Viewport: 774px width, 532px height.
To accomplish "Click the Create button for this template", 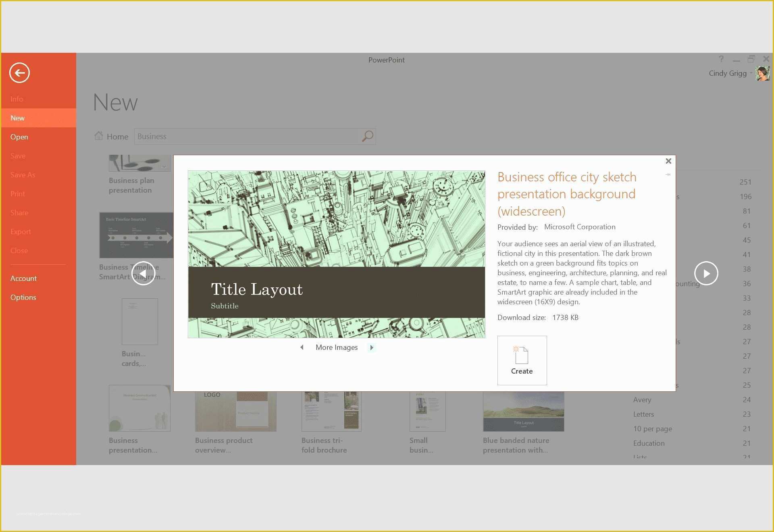I will (x=522, y=360).
